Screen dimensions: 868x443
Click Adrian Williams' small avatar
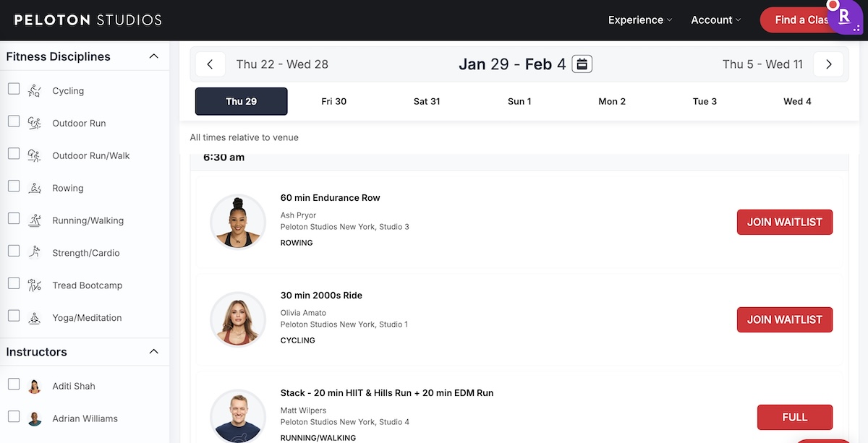35,418
